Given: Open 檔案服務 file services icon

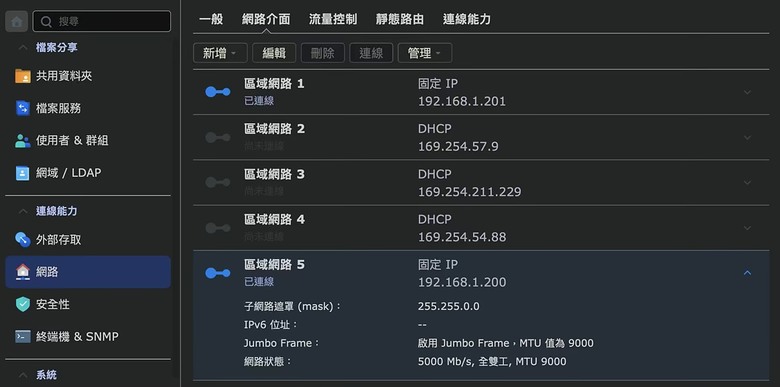Looking at the screenshot, I should click(22, 108).
